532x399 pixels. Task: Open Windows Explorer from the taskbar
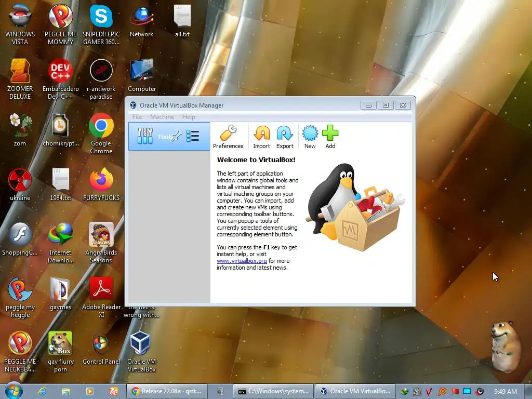click(65, 391)
